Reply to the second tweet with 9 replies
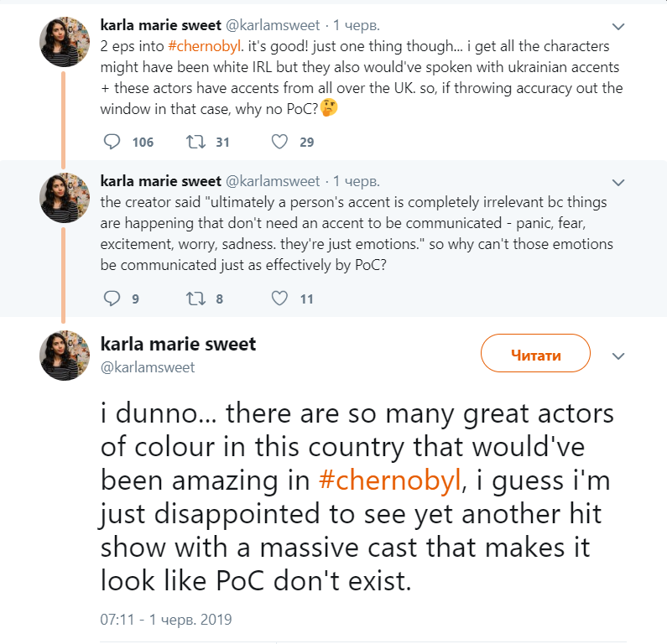667x644 pixels. pyautogui.click(x=112, y=298)
